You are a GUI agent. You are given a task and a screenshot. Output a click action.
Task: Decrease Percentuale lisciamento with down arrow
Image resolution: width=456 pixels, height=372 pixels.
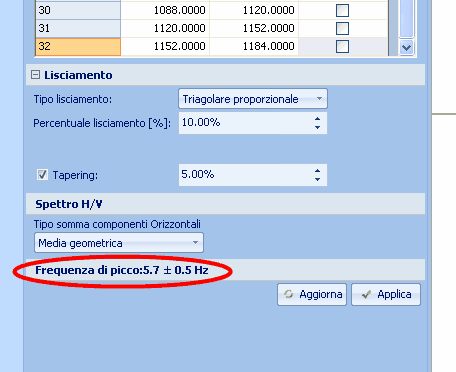click(317, 127)
